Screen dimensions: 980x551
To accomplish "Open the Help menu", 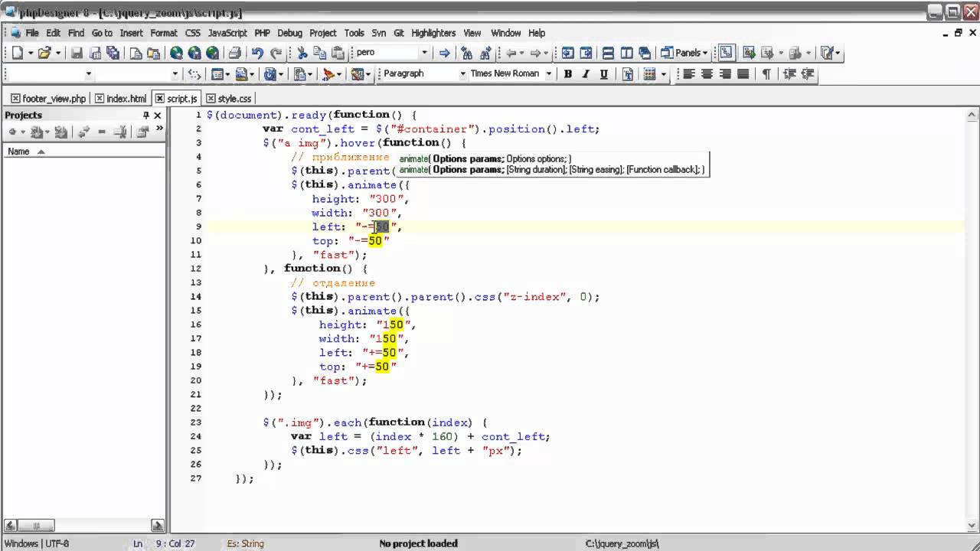I will click(537, 33).
